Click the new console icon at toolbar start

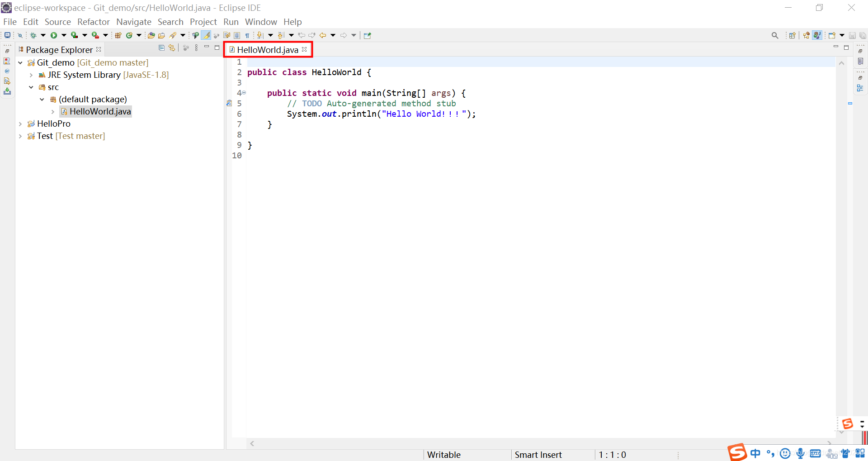point(7,35)
